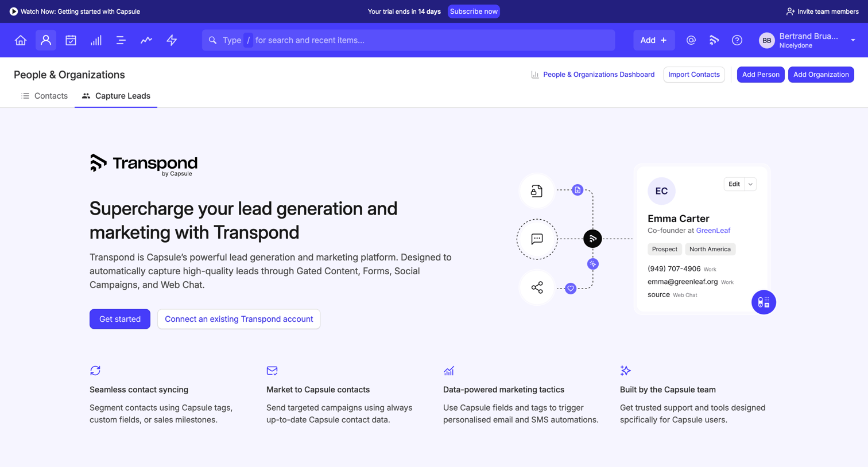Viewport: 868px width, 467px height.
Task: Click the Data-powered marketing chart icon
Action: pyautogui.click(x=449, y=371)
